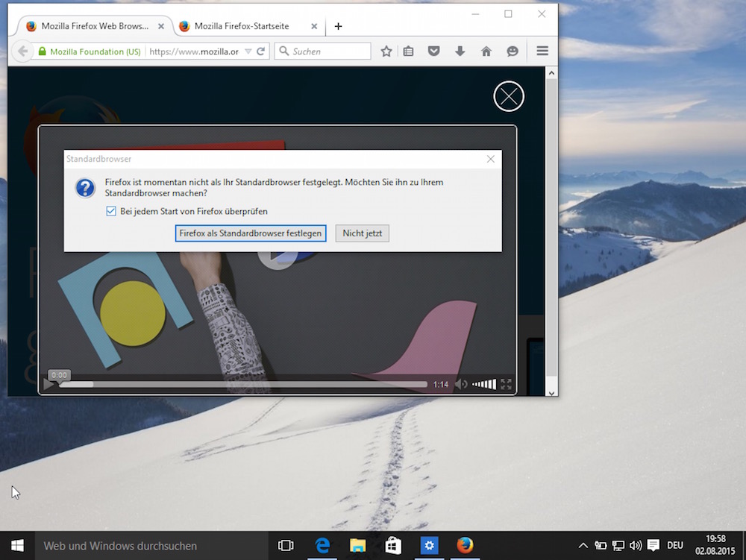Click the scrollbar up arrow
Screen dimensions: 746x560
[x=551, y=73]
